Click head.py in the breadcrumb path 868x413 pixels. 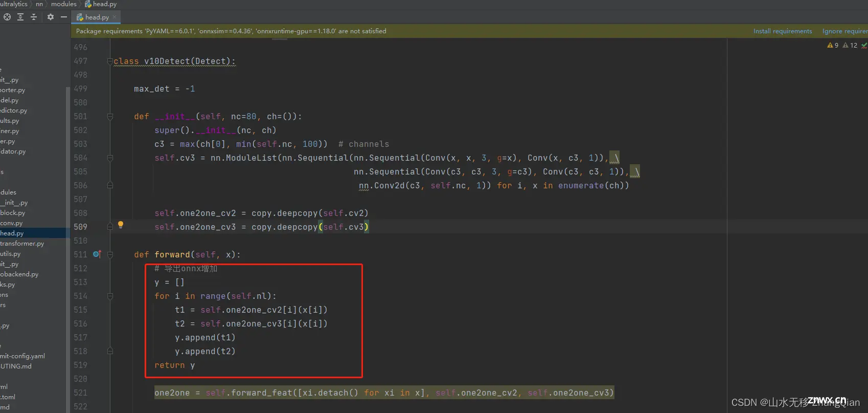pyautogui.click(x=101, y=4)
